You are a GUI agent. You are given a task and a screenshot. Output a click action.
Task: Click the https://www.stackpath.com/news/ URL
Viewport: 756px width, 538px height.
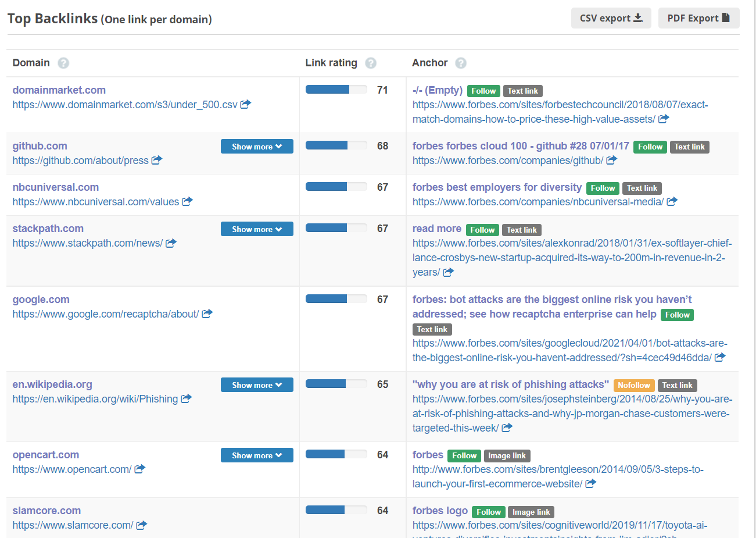pyautogui.click(x=88, y=243)
